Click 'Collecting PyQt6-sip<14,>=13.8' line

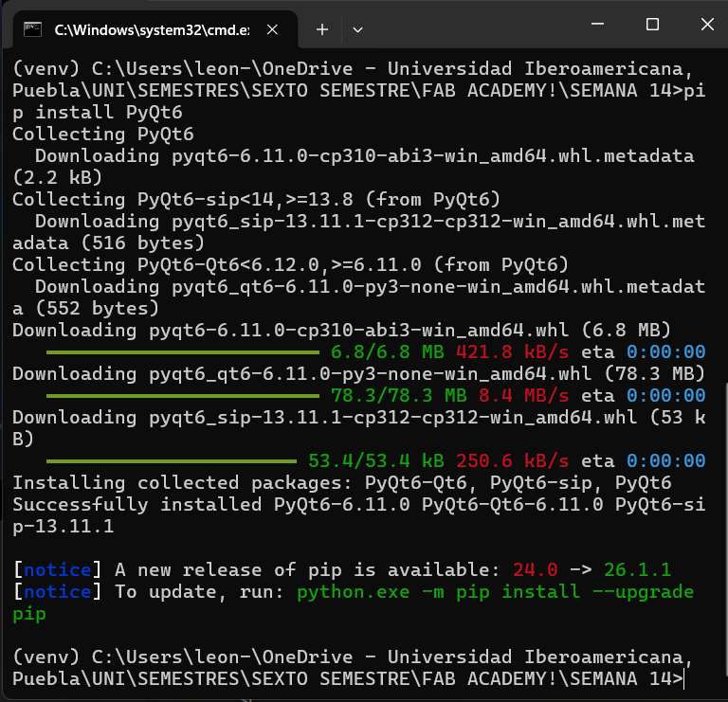click(256, 200)
